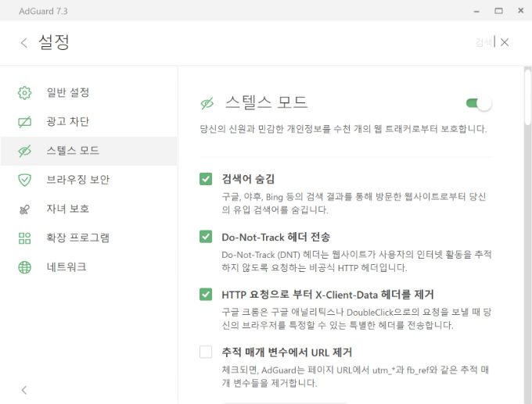Uncheck Do-Not-Track 헤더 전송 checkbox
The width and height of the screenshot is (532, 404).
click(206, 237)
